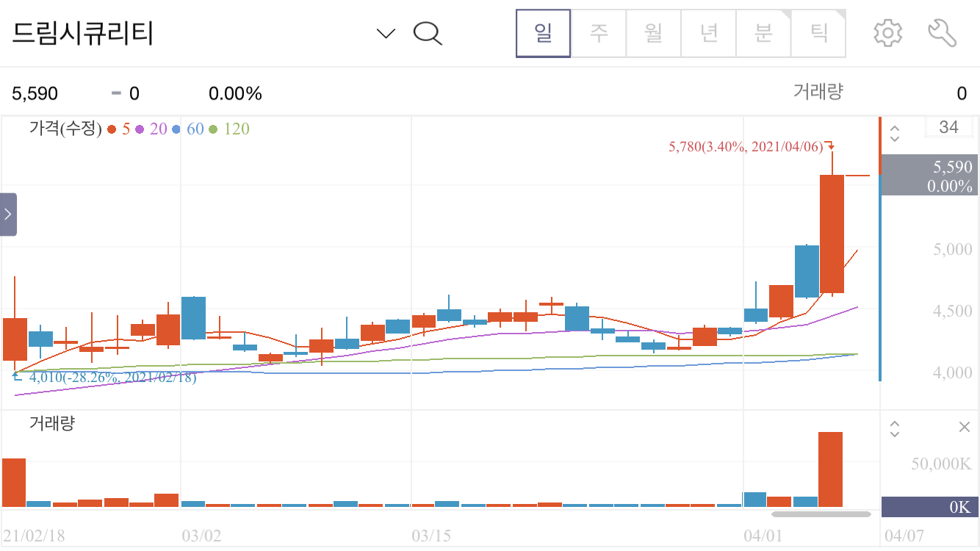Click the high marker 5,780(3.40%, 2021/04/06)
Image resolution: width=980 pixels, height=551 pixels.
pos(746,147)
